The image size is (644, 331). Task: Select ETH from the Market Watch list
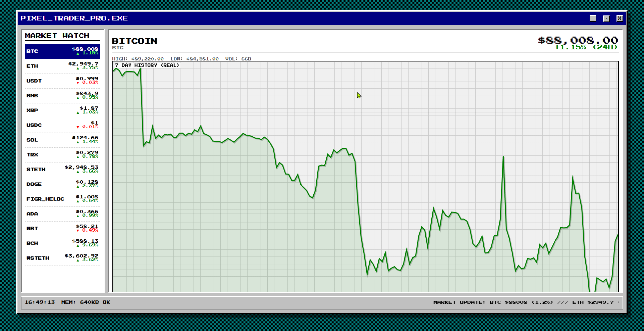62,66
